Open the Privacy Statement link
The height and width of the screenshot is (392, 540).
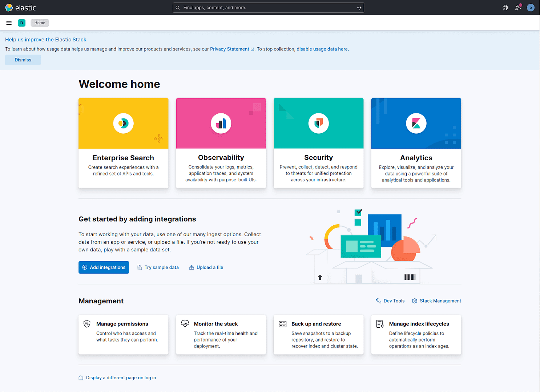(230, 49)
